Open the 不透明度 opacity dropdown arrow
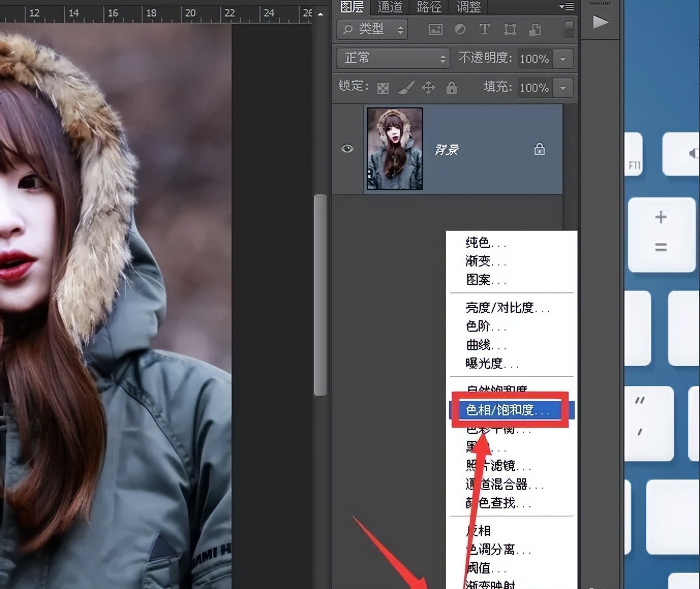 pos(562,58)
